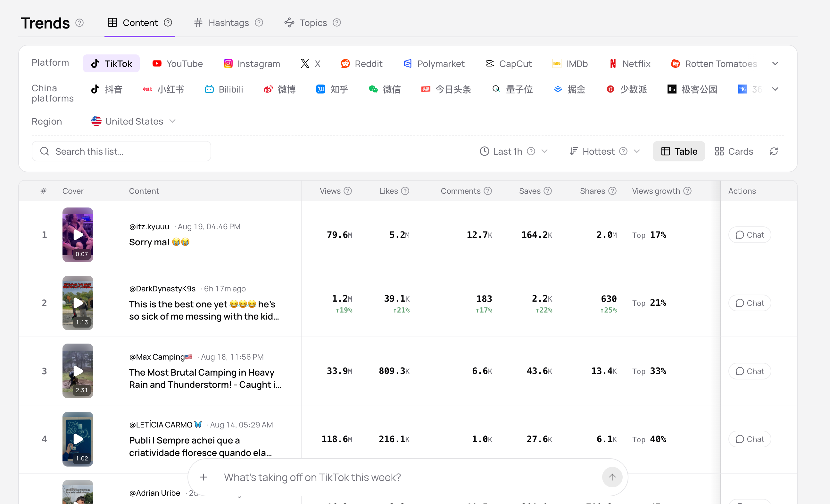This screenshot has height=504, width=830.
Task: Click the Views growth help icon
Action: tap(687, 191)
